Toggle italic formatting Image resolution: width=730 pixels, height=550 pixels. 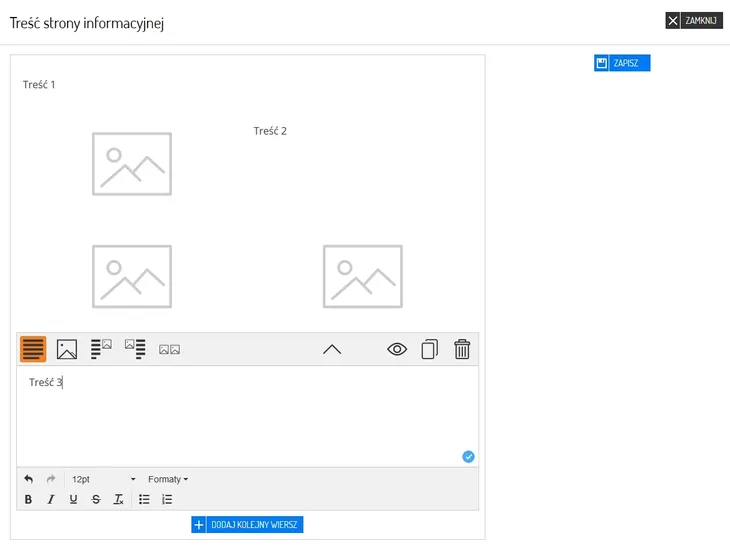(x=51, y=499)
